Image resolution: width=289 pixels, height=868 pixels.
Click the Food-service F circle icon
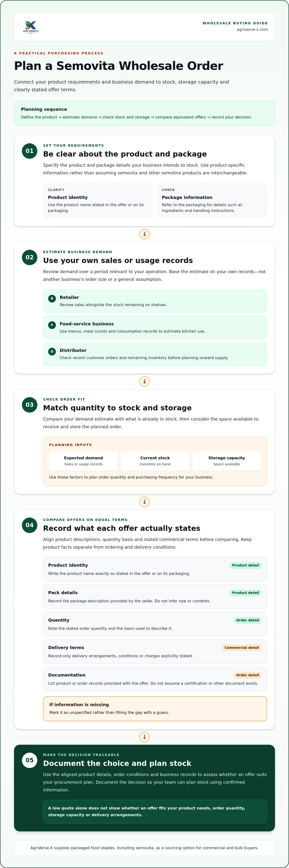point(52,325)
